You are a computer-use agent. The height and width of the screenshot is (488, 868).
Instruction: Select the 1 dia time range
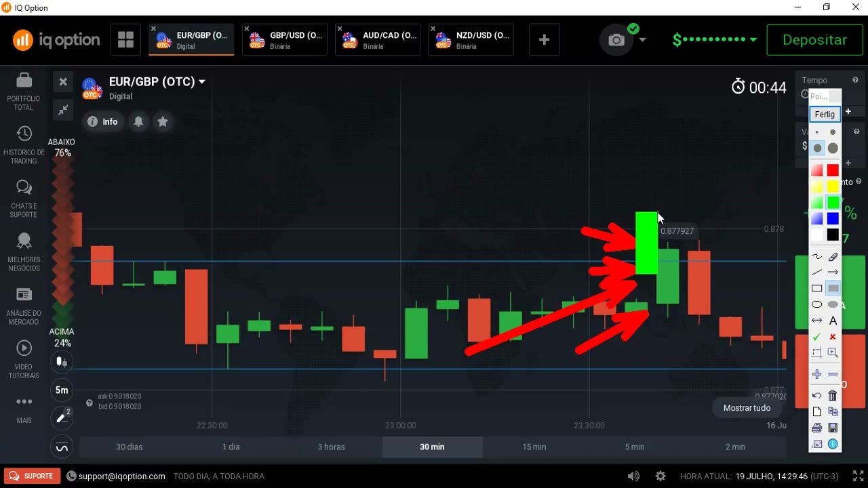pyautogui.click(x=231, y=447)
